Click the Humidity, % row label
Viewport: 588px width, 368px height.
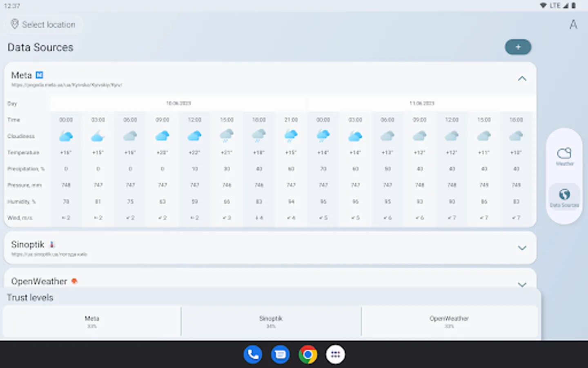click(22, 202)
